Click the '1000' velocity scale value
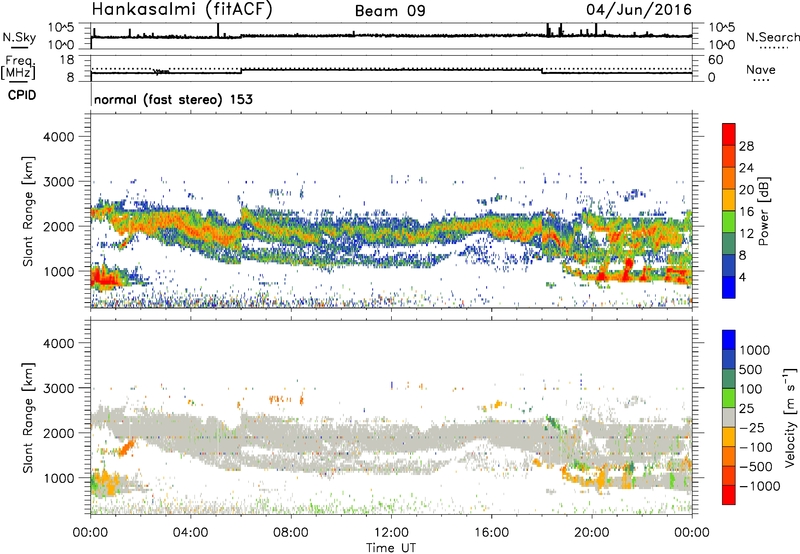Viewport: 800px width, 554px height. [755, 350]
